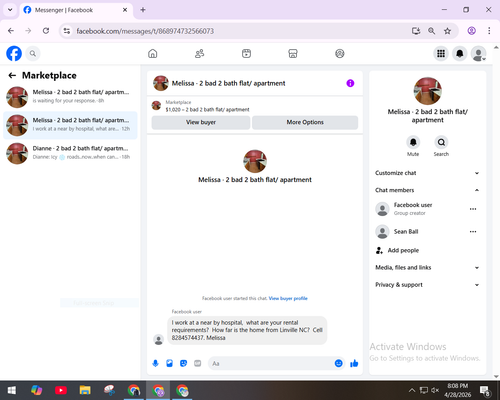500x400 pixels.
Task: Bookmark this page star icon
Action: click(447, 31)
